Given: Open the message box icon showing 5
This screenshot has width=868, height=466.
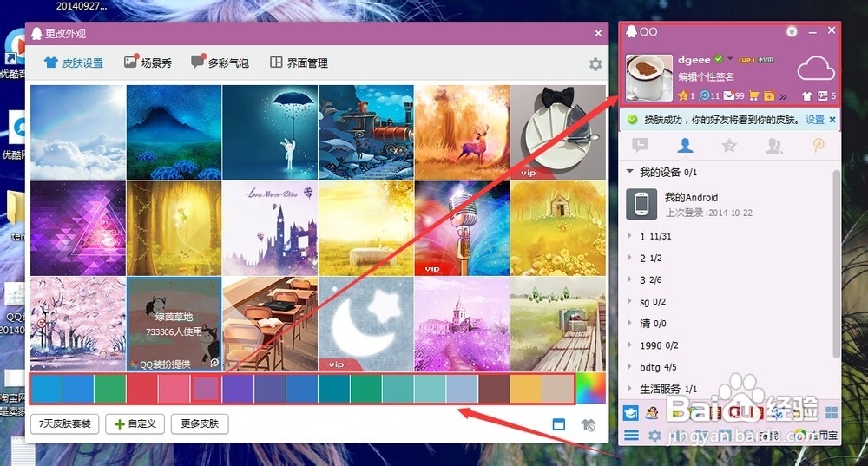Looking at the screenshot, I should 823,96.
